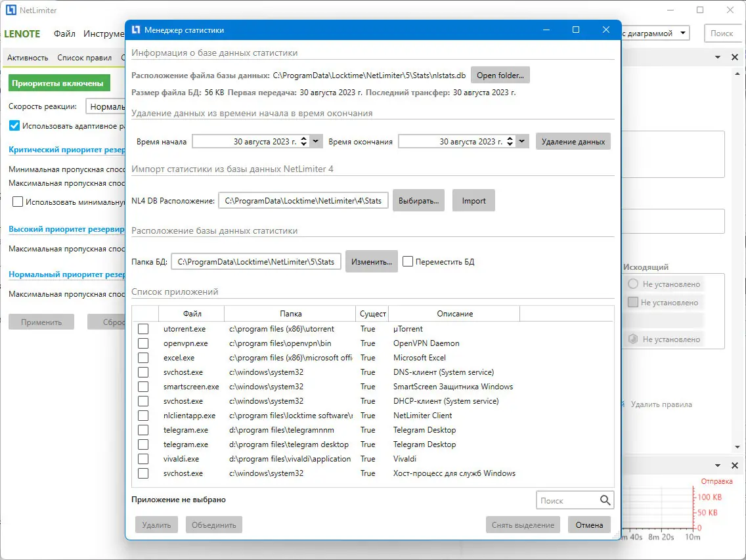746x560 pixels.
Task: Select the 'DHCP-клиент (System service)' row
Action: [x=373, y=401]
